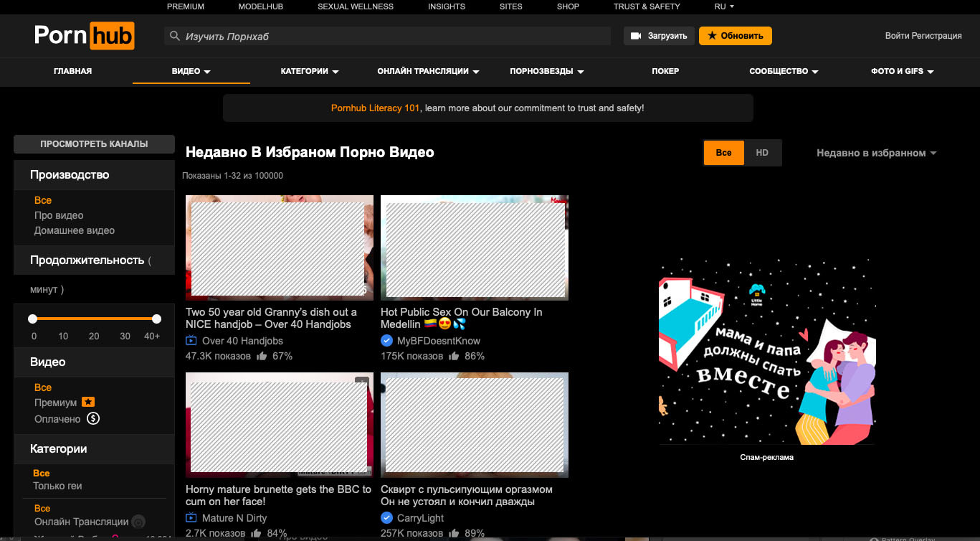Expand the ОНЛАЙН ТРАНСЛЯЦИИ navigation dropdown
This screenshot has width=980, height=541.
pos(429,71)
